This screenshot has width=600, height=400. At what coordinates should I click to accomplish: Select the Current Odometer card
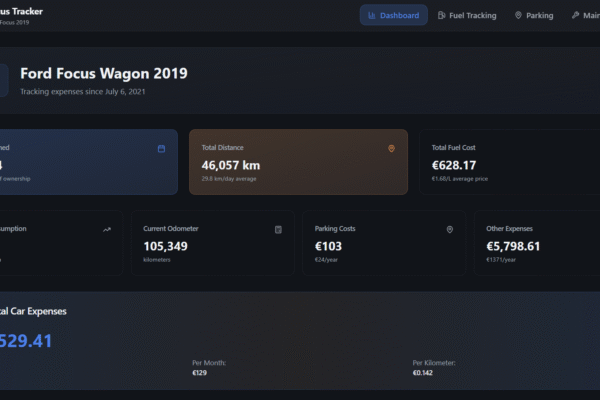[213, 243]
